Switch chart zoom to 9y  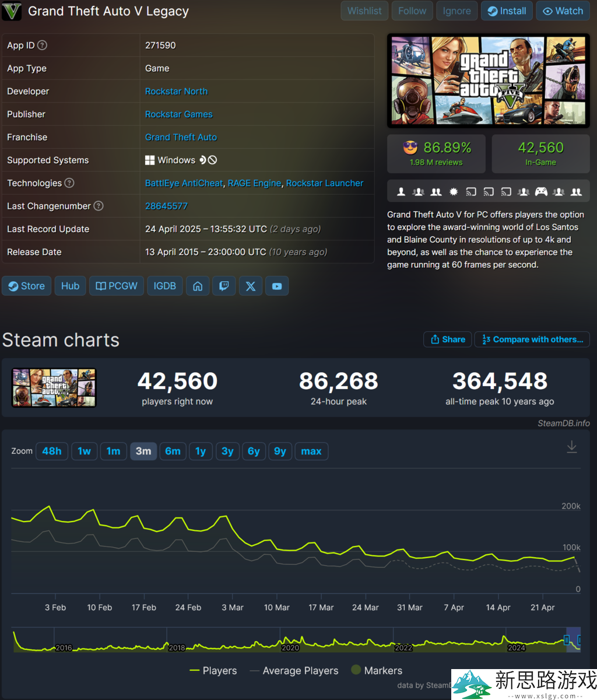pyautogui.click(x=280, y=451)
